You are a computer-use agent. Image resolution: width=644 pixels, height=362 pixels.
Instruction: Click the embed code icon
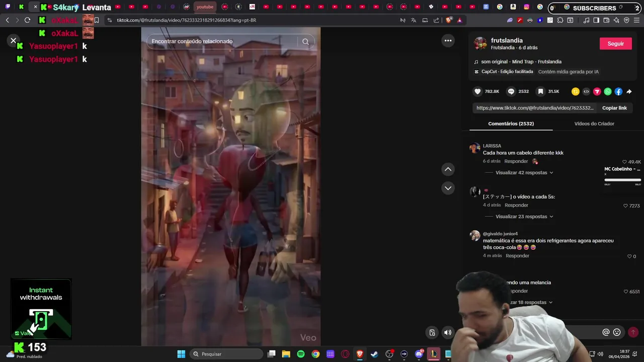586,92
